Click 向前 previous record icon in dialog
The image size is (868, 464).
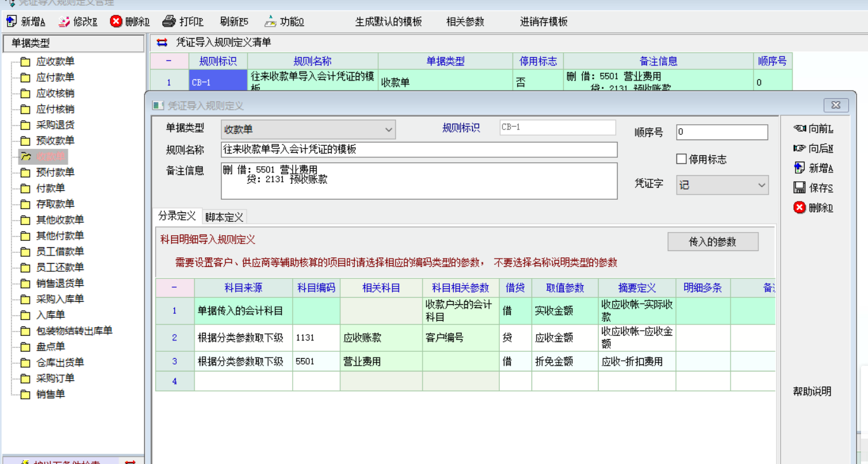[800, 129]
